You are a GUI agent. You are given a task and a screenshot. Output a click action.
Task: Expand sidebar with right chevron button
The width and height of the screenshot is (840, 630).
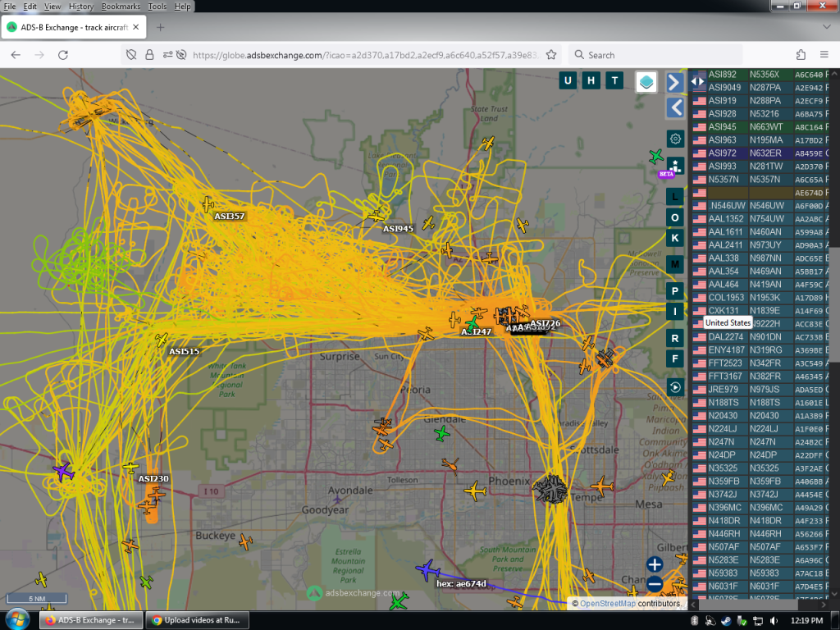coord(675,83)
